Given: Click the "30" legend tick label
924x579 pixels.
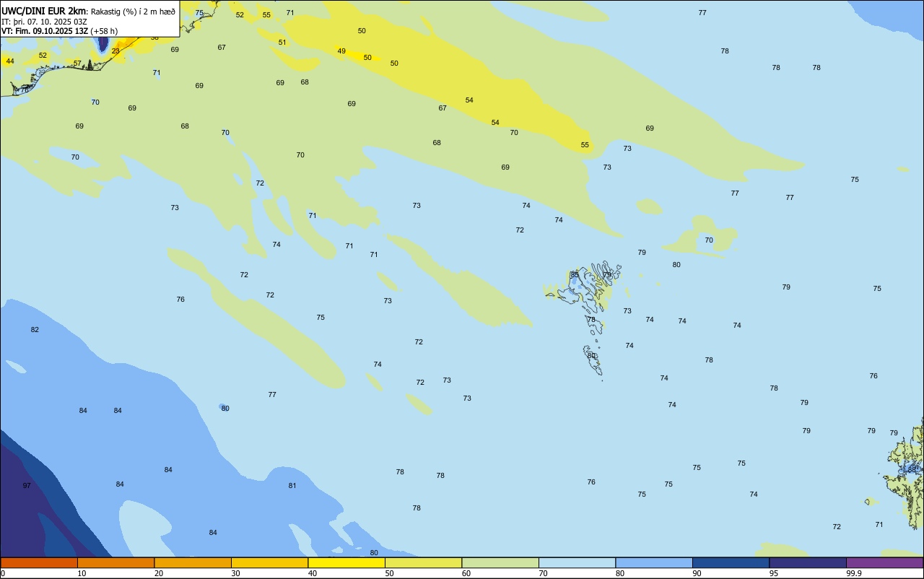Looking at the screenshot, I should [x=235, y=573].
